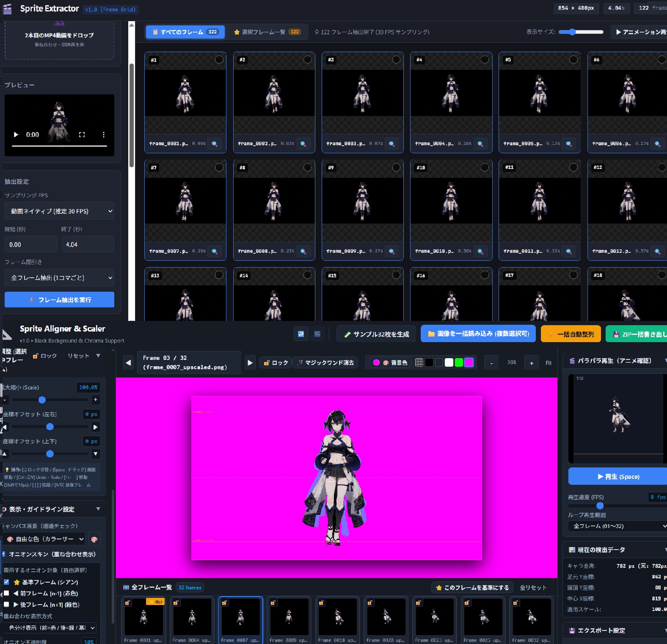Select frame #11 using its circle toggle
Image resolution: width=667 pixels, height=644 pixels.
(573, 167)
